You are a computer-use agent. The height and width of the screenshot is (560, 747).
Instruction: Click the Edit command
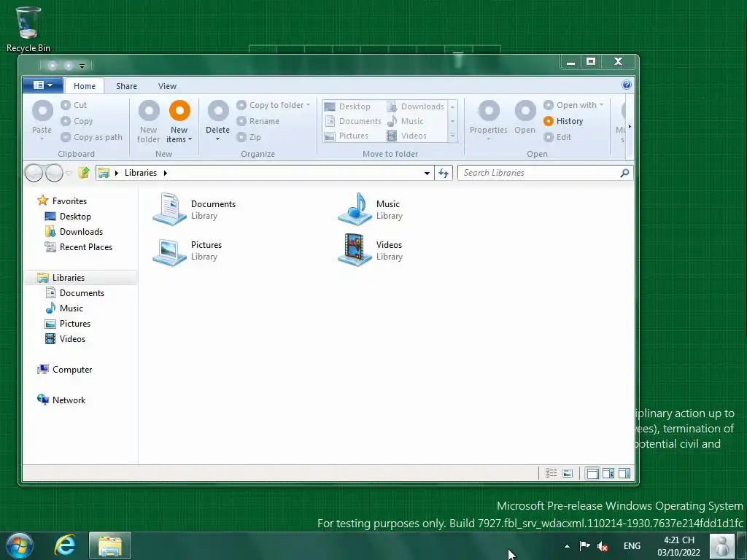tap(557, 137)
